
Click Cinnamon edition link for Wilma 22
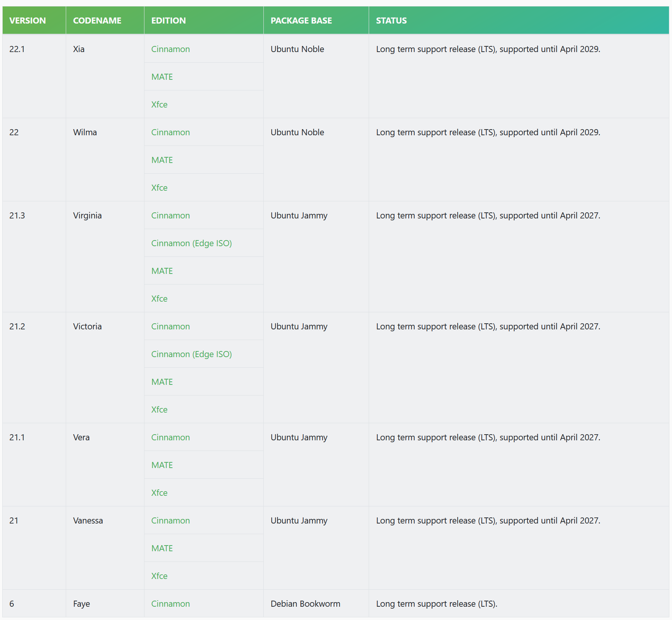point(170,132)
